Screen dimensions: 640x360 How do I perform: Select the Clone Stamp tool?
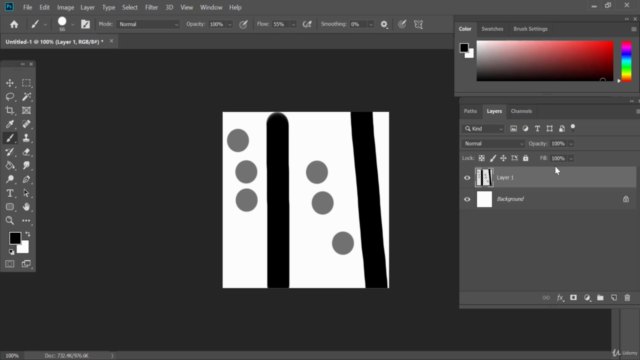click(x=26, y=138)
